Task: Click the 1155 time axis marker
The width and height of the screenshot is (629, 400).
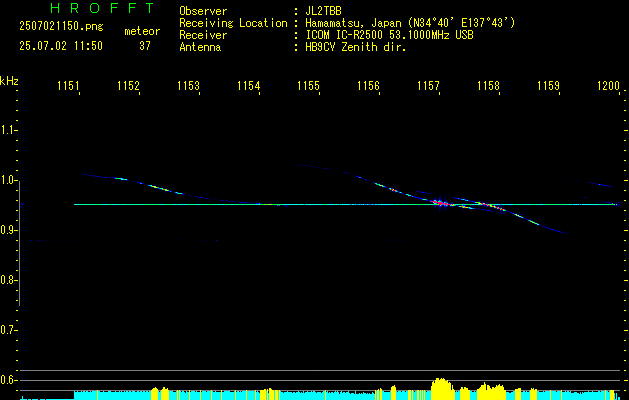Action: (x=308, y=86)
